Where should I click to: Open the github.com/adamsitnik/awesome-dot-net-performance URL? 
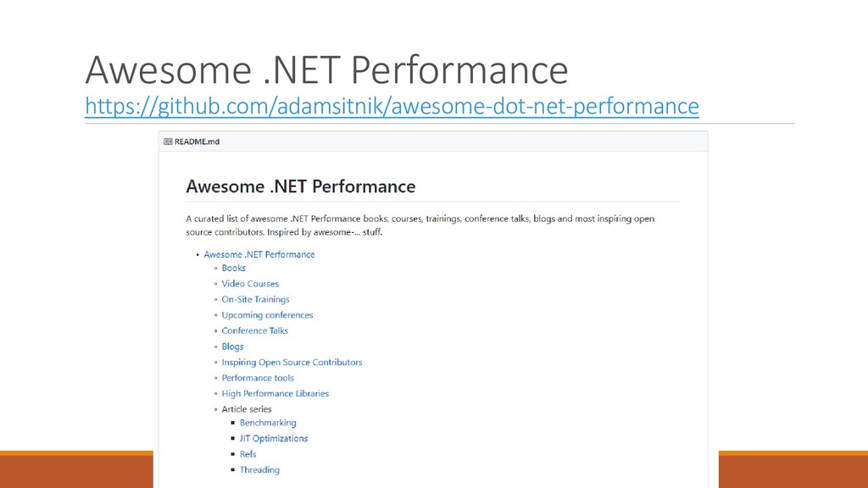(392, 106)
